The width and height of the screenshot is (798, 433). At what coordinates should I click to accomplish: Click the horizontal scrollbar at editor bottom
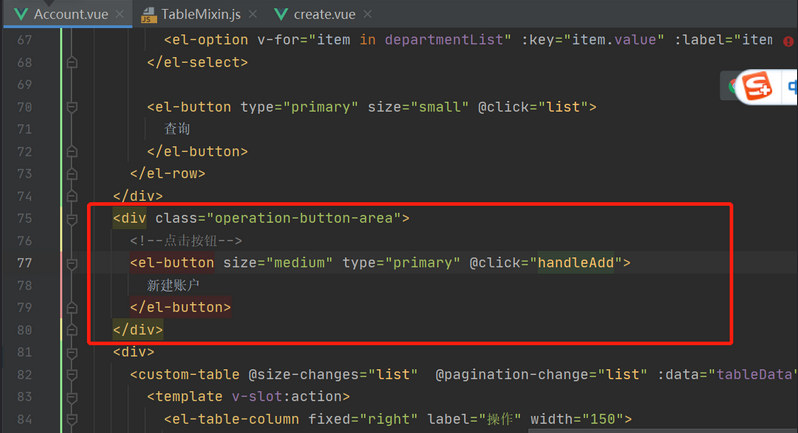click(x=662, y=430)
